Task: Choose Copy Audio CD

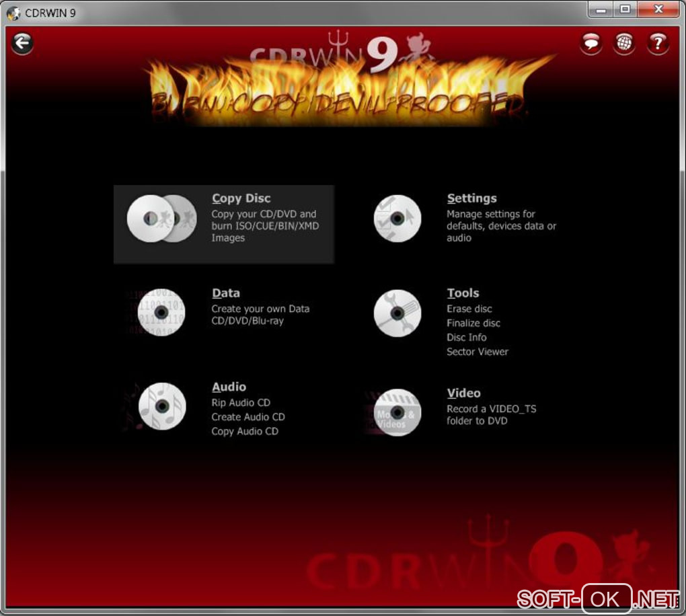Action: click(245, 431)
